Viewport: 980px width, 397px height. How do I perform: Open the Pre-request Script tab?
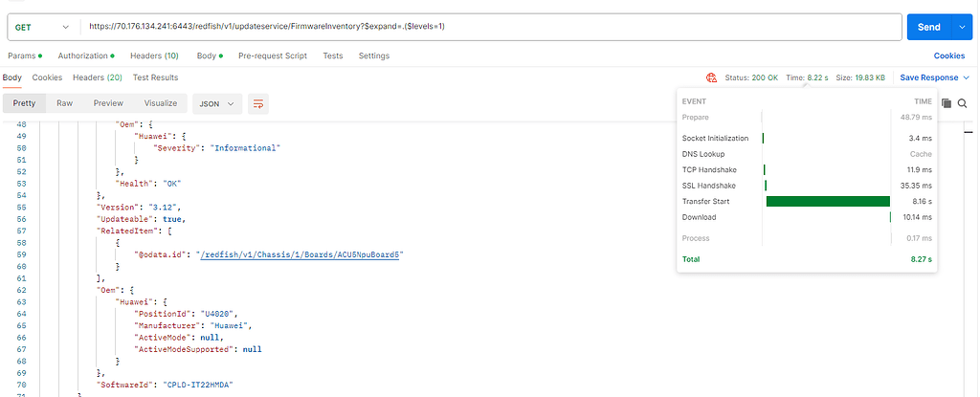[273, 56]
